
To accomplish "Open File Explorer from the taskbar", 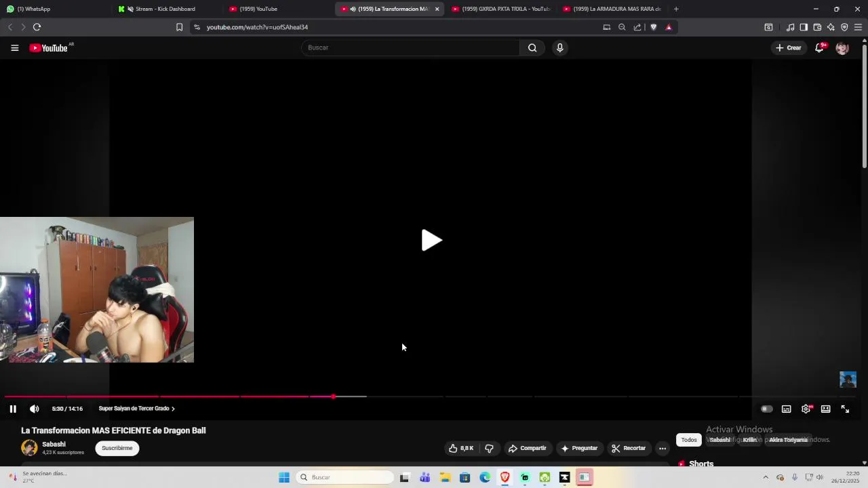I will (445, 477).
